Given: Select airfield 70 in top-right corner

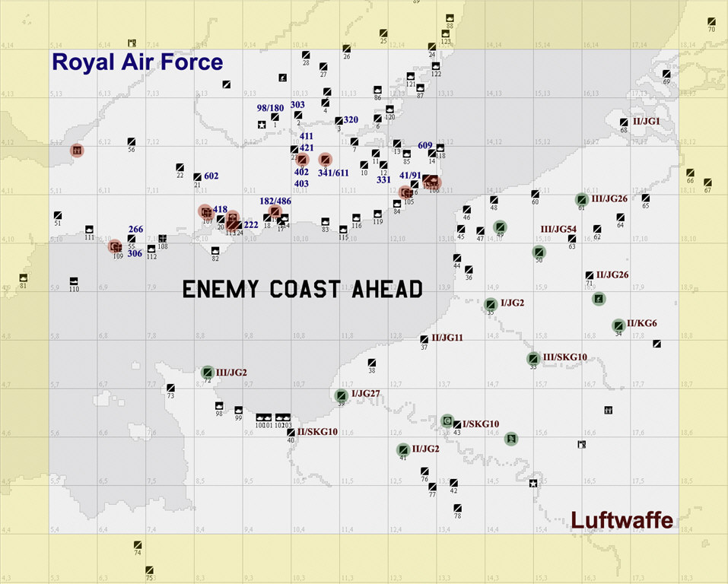Looking at the screenshot, I should coord(712,21).
